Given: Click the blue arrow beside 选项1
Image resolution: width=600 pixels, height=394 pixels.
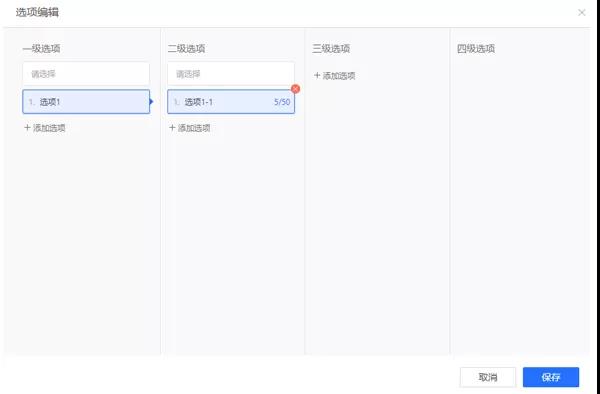Looking at the screenshot, I should click(152, 102).
